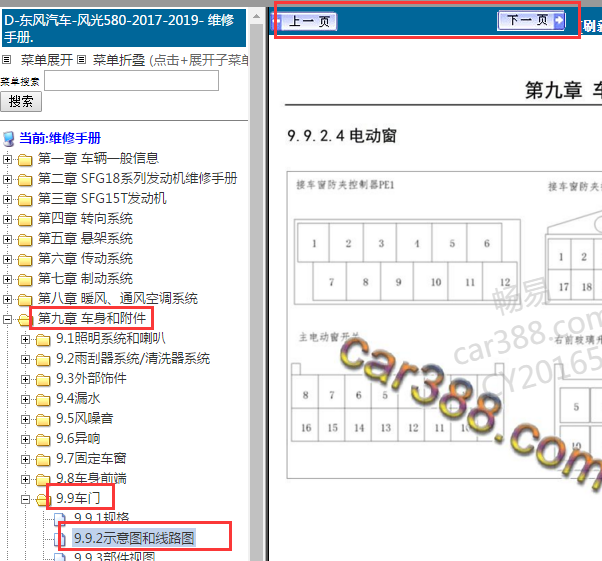Click the 当前:维修手册 computer icon
The width and height of the screenshot is (602, 561).
point(9,139)
